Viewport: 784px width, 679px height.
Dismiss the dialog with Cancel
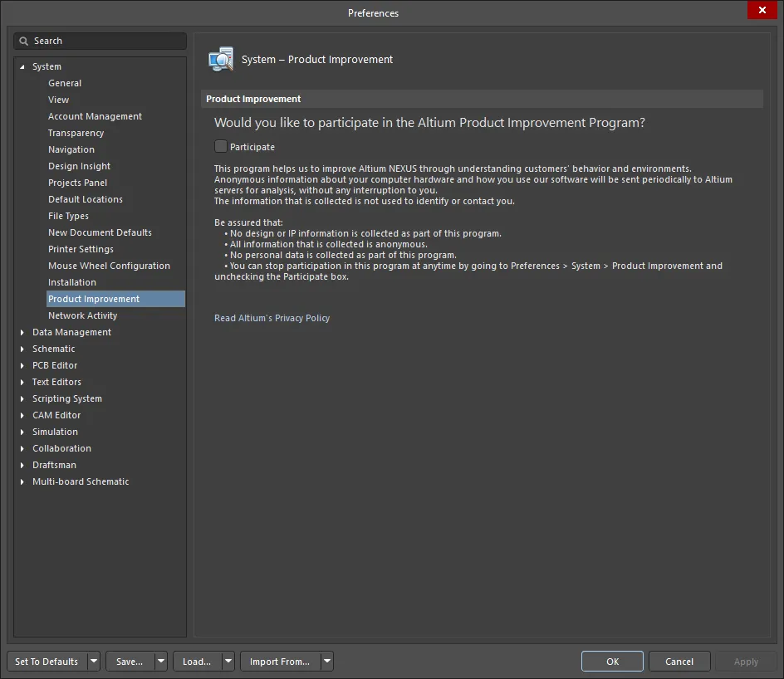coord(679,661)
